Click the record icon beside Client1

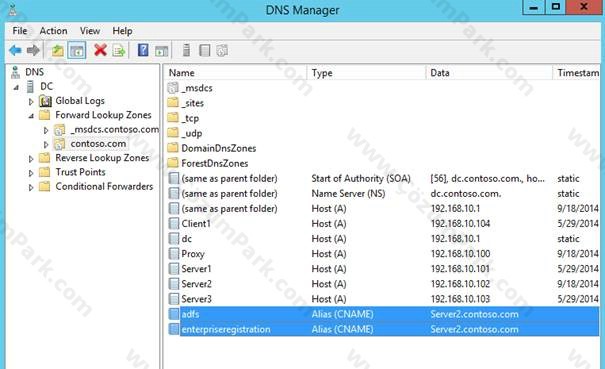(174, 224)
